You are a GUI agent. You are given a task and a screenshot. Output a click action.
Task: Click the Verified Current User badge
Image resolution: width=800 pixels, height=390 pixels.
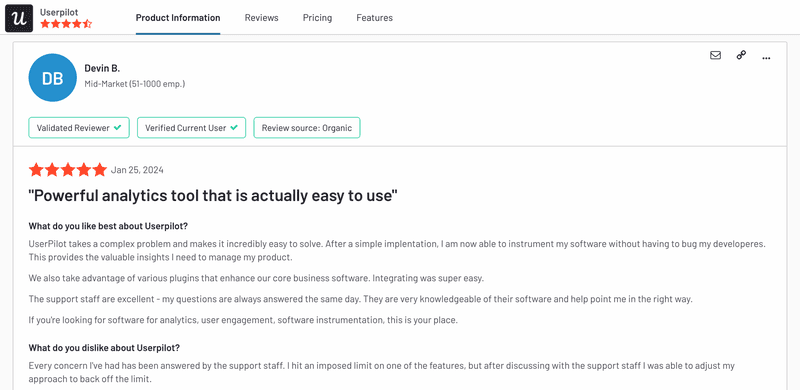(191, 128)
